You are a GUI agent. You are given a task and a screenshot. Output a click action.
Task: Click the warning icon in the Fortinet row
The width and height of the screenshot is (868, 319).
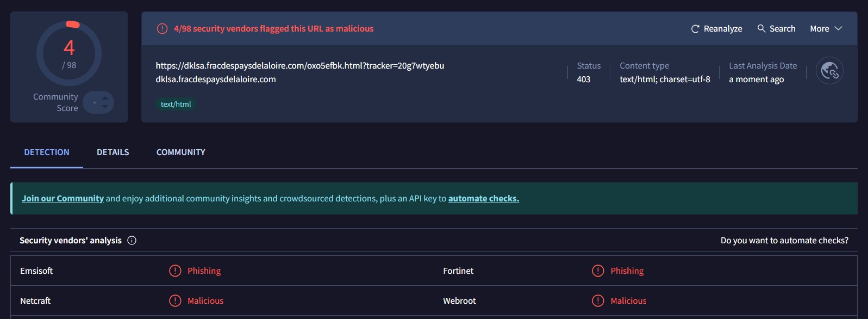pos(598,271)
